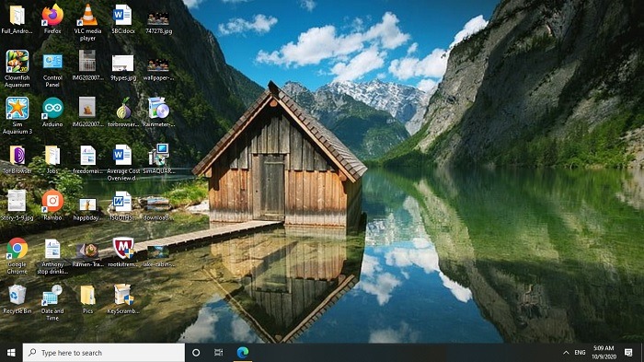The width and height of the screenshot is (644, 362).
Task: Launch the Rambo shortcut
Action: [x=52, y=205]
